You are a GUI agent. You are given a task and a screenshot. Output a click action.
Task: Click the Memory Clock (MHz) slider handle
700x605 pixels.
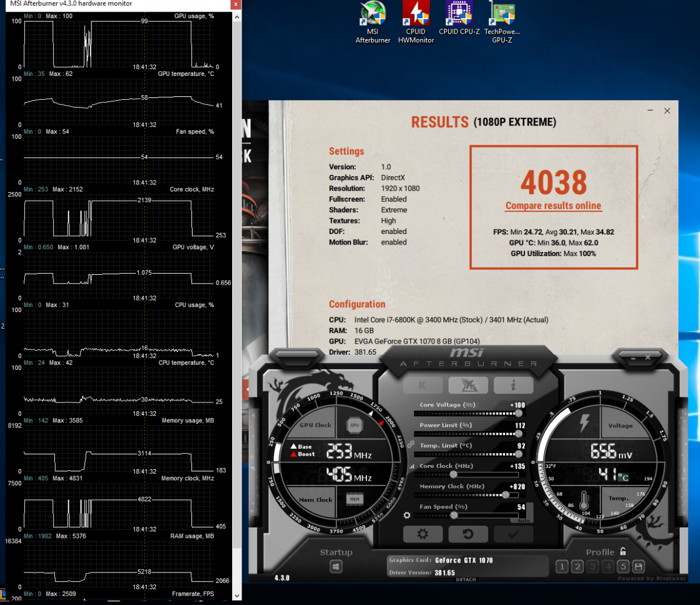[505, 495]
